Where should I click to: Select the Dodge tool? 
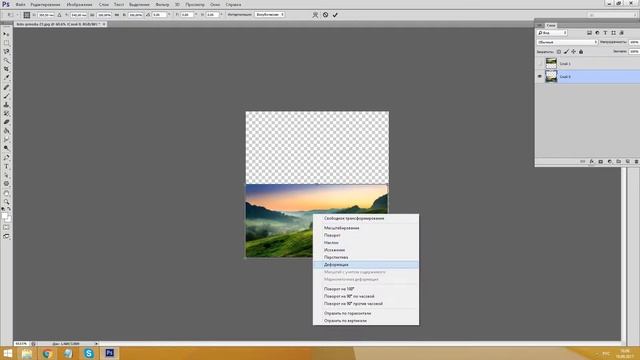coord(6,148)
